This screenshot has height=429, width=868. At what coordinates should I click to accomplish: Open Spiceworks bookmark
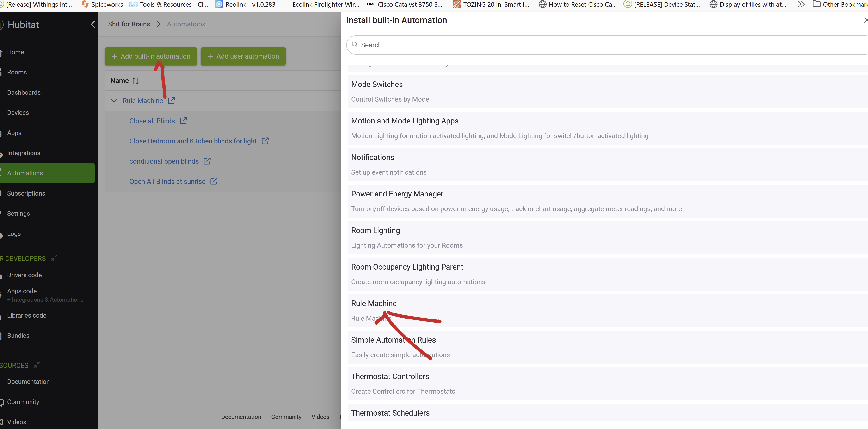(102, 4)
